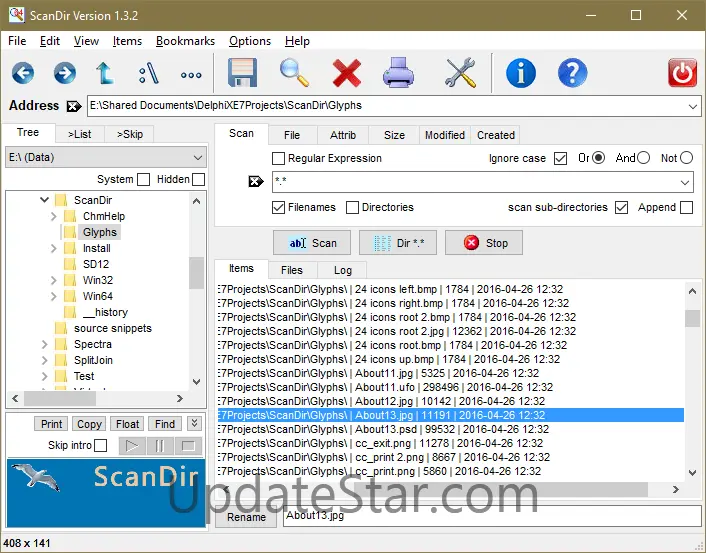Open settings via wrench and screwdriver icon
This screenshot has height=553, width=706.
coord(460,73)
